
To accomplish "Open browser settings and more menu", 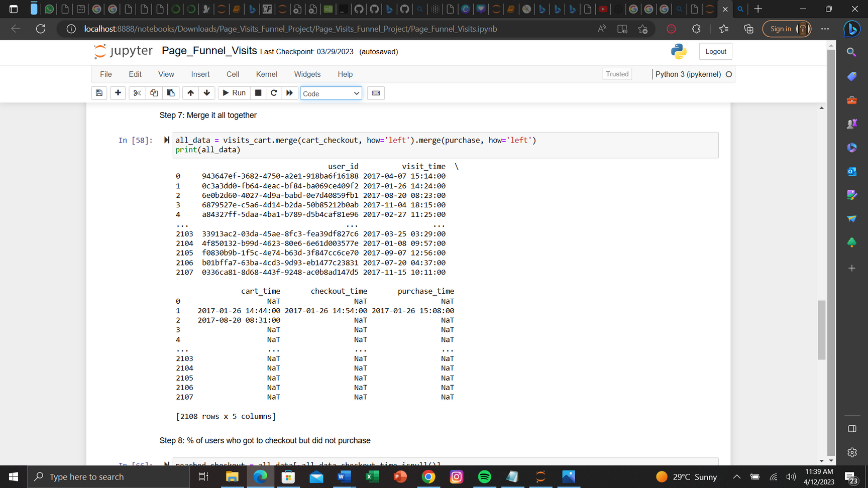I will click(x=825, y=29).
